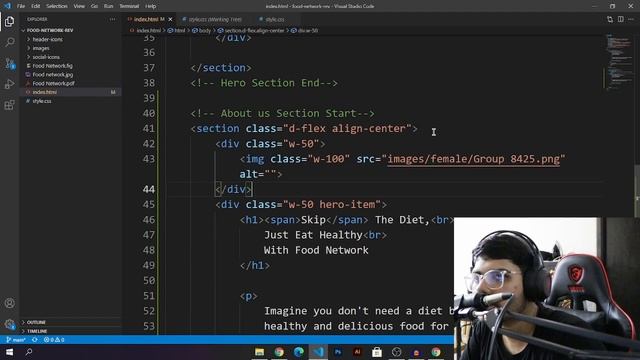Select index.html in the explorer tree
This screenshot has height=360, width=640.
point(44,92)
